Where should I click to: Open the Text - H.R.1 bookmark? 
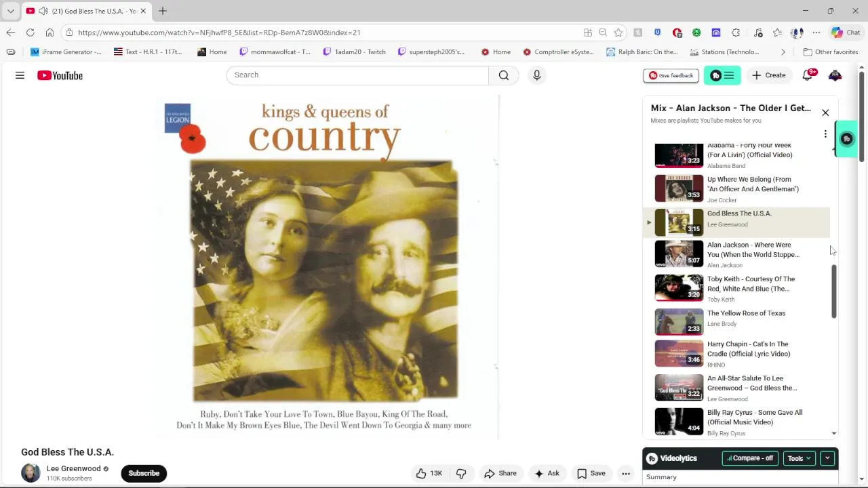[x=148, y=52]
